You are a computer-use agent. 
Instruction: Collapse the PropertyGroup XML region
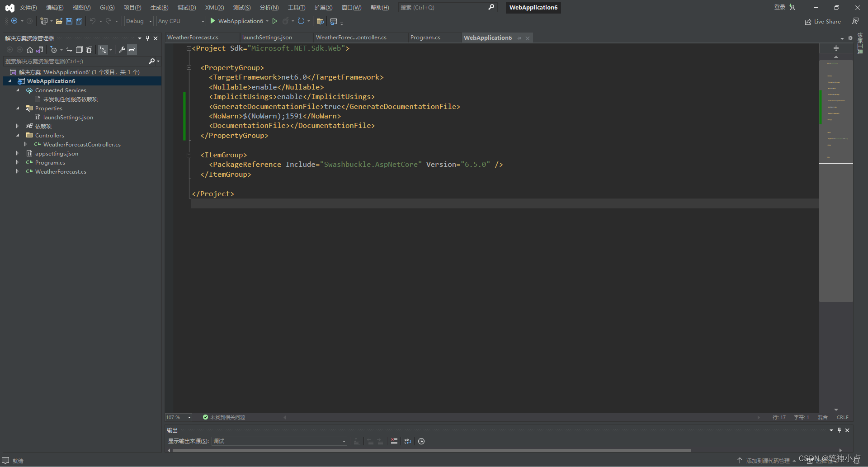tap(189, 67)
